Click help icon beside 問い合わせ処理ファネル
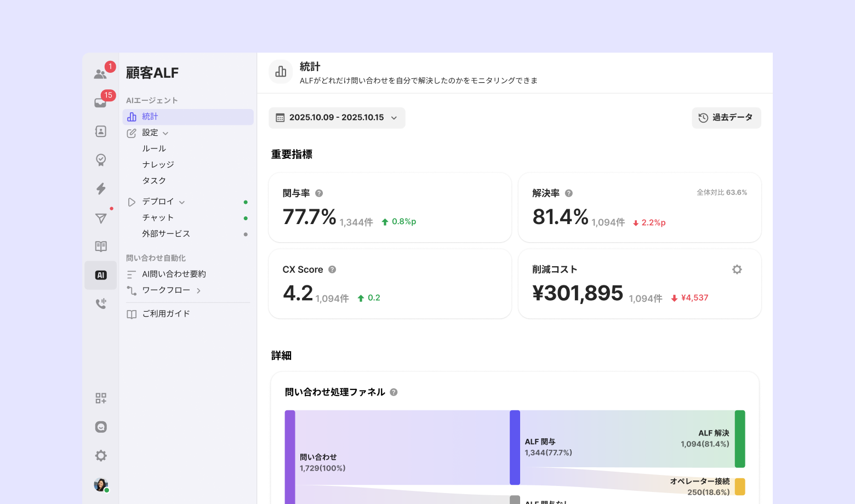855x504 pixels. (x=394, y=392)
